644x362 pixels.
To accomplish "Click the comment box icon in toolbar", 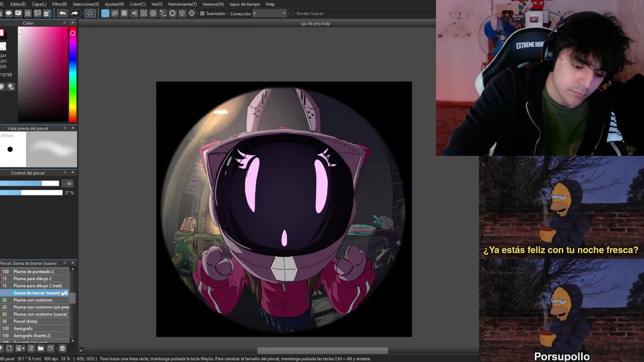I will 18,14.
